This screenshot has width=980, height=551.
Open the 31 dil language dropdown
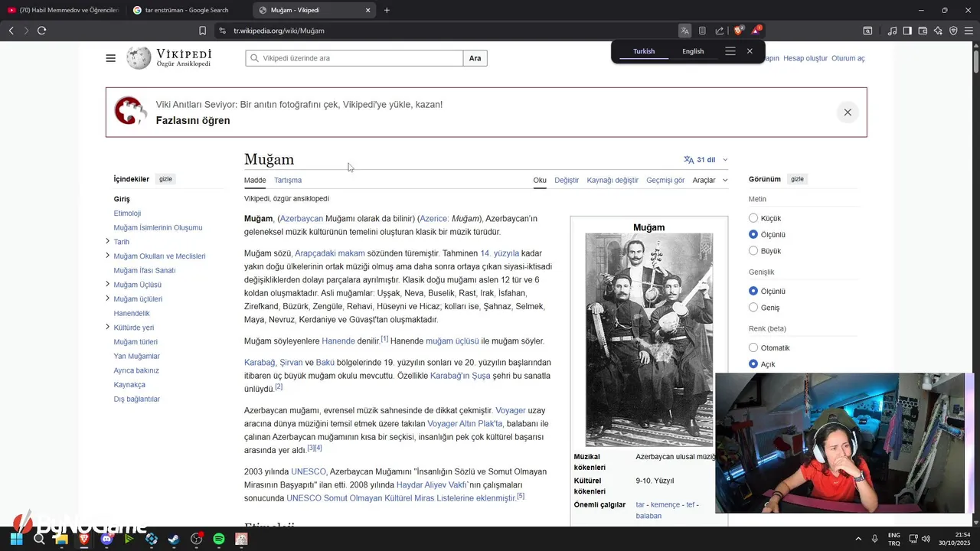click(x=706, y=160)
